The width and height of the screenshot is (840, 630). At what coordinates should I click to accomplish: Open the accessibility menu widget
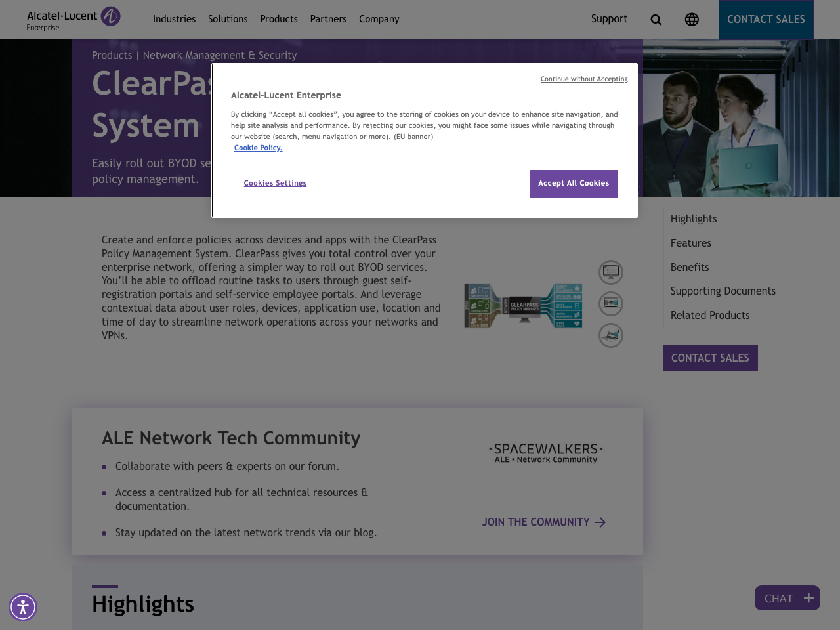(x=21, y=606)
